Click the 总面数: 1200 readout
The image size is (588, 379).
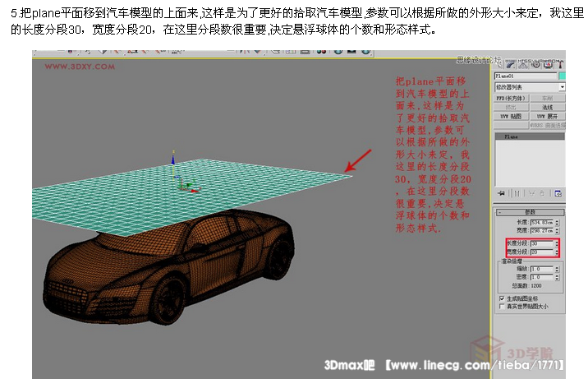pyautogui.click(x=527, y=286)
